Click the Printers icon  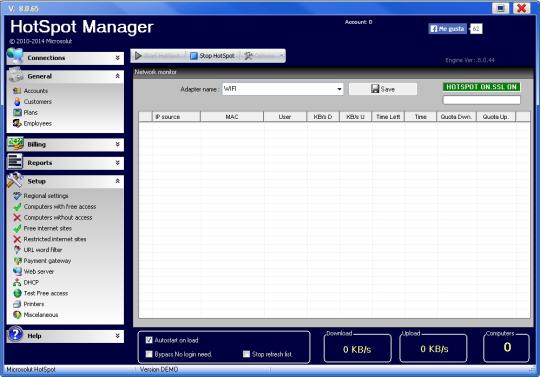17,304
